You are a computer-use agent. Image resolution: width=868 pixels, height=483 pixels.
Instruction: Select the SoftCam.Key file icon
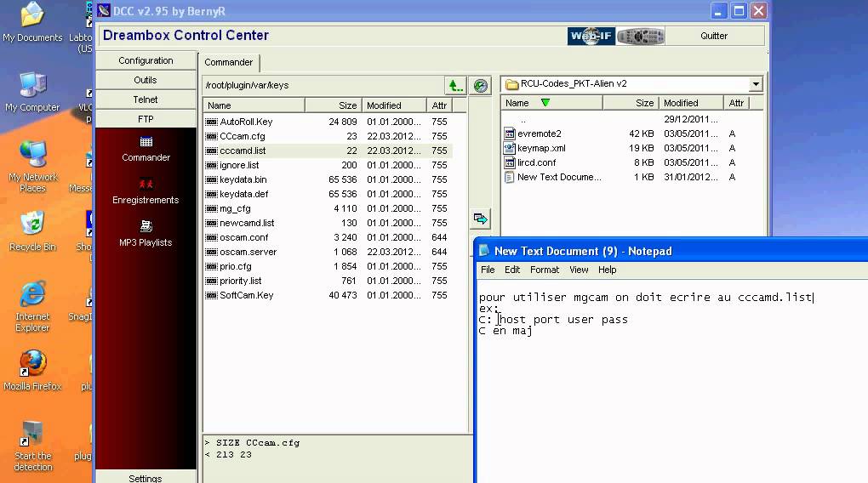(x=211, y=295)
